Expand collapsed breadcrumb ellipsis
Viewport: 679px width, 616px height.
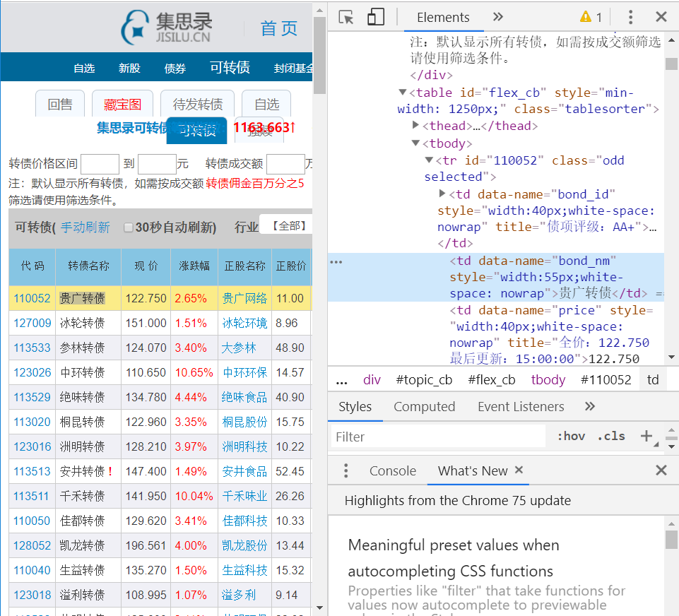click(x=342, y=381)
